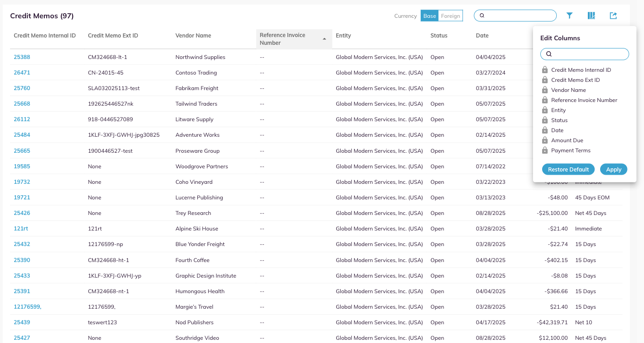Click payment terms Net 10
Viewport: 644px width, 343px height.
tap(584, 322)
